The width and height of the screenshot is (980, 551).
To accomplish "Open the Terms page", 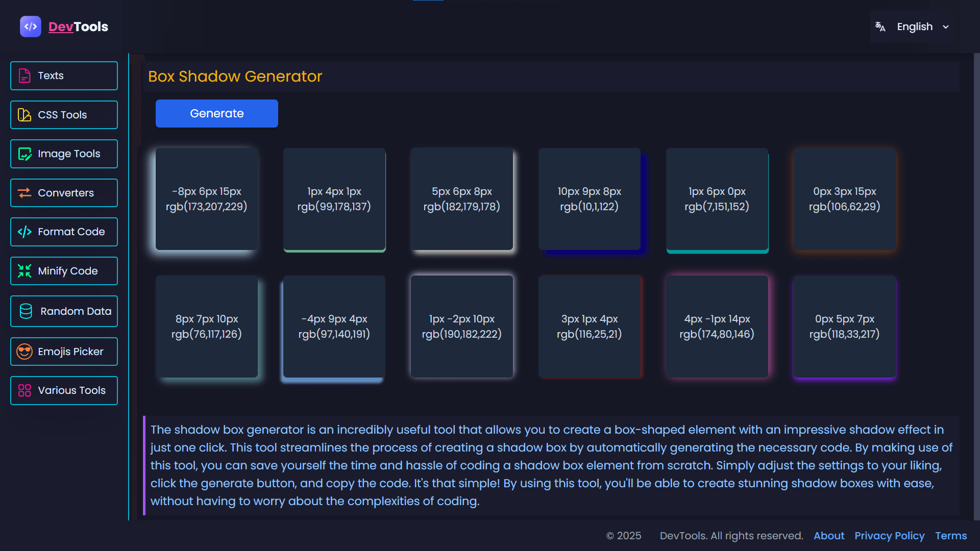I will coord(951,536).
